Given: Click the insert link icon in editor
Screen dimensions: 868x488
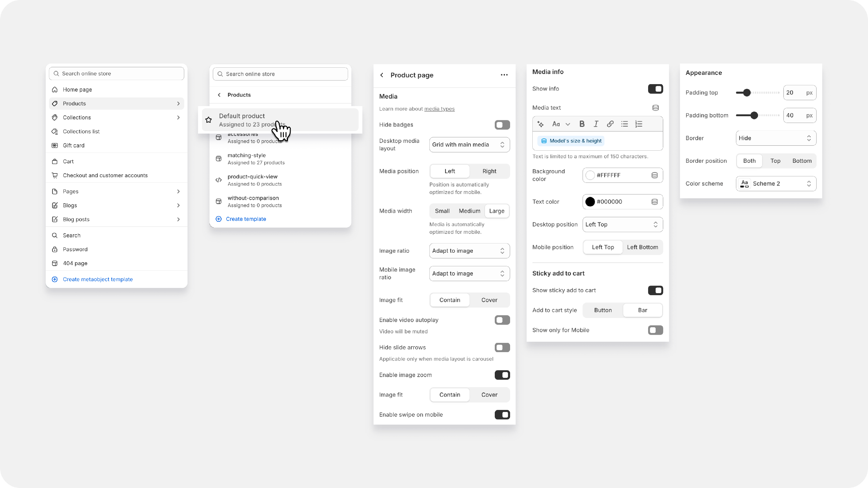Looking at the screenshot, I should tap(610, 124).
